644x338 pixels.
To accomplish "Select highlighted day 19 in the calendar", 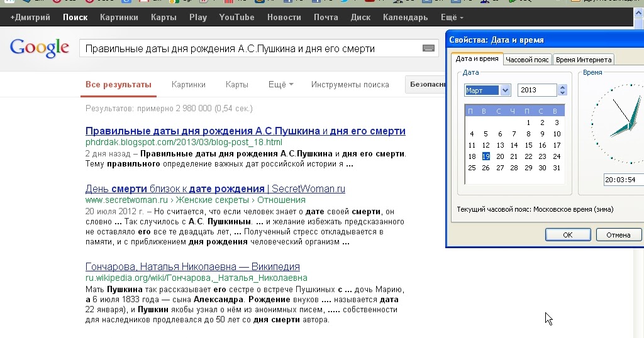I will coord(486,156).
